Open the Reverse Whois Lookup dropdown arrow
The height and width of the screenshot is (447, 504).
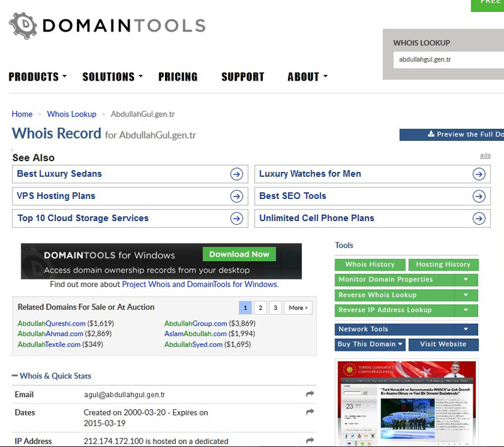[466, 295]
